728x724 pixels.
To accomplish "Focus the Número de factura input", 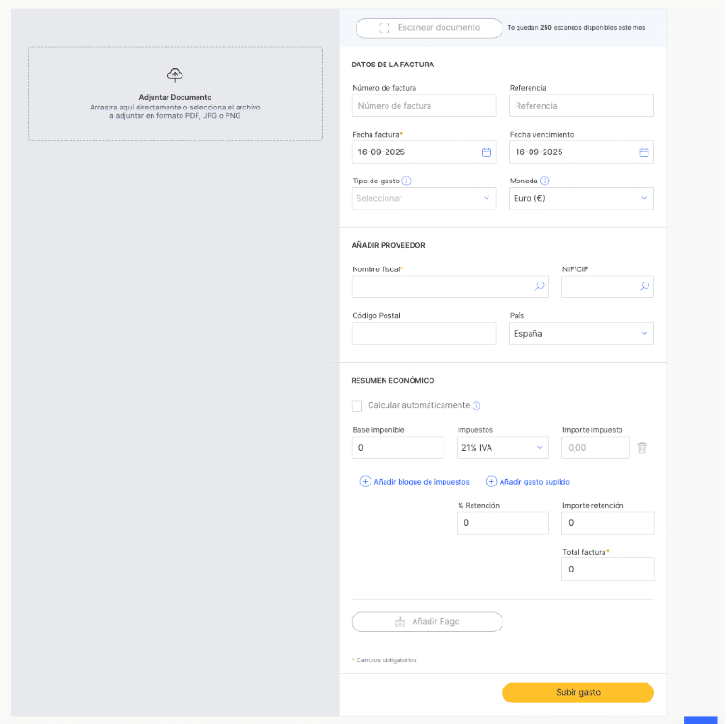I will click(424, 106).
